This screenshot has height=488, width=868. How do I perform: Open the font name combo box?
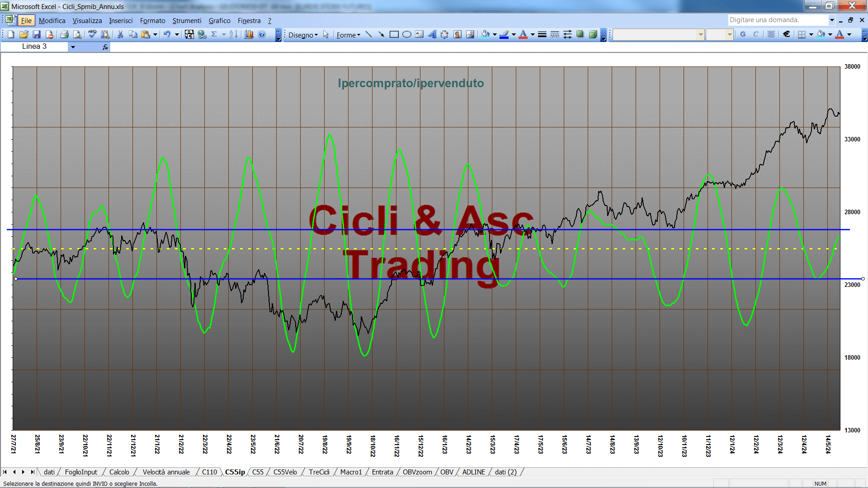659,34
